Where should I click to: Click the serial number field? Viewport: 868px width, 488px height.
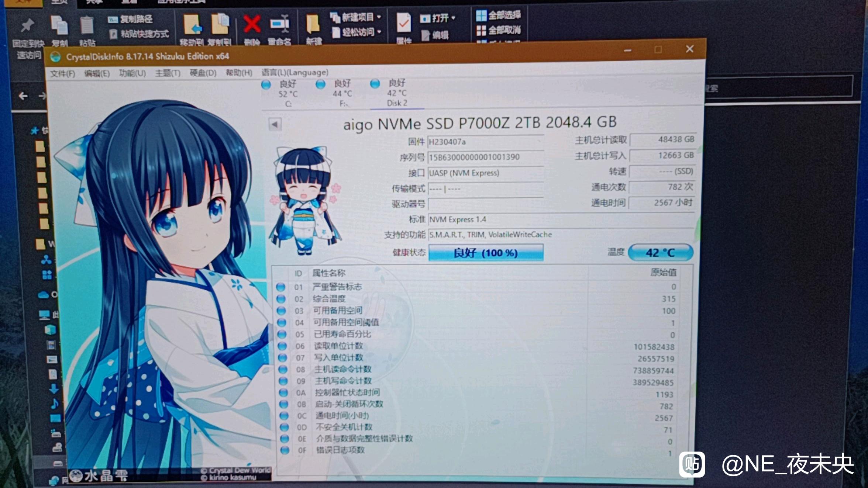pos(485,157)
